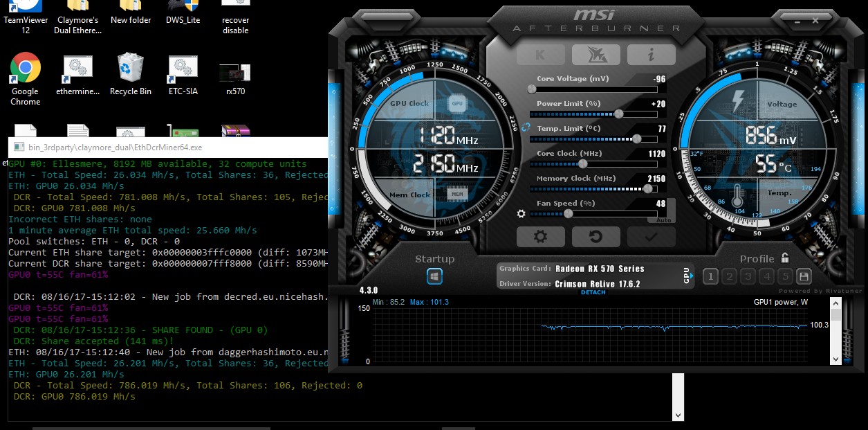Toggle the profile lock padlock
The image size is (868, 430).
(785, 258)
